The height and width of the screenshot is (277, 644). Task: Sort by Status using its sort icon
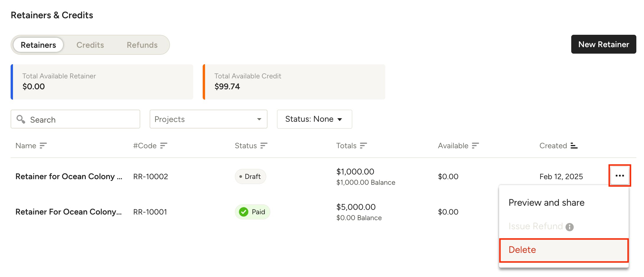264,146
